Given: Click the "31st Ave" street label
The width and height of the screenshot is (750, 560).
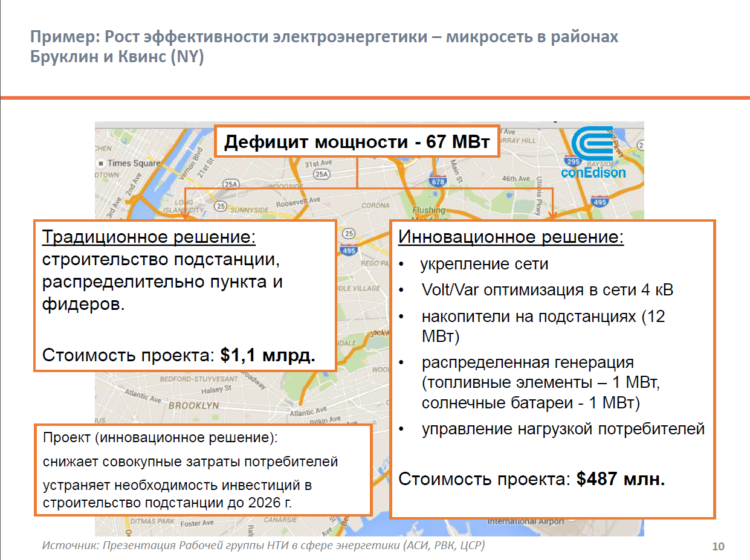Looking at the screenshot, I should [x=319, y=164].
